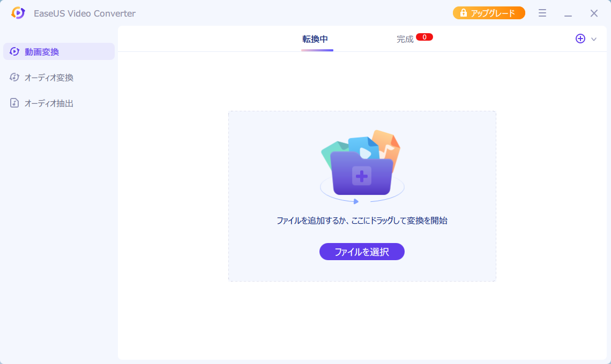The width and height of the screenshot is (611, 364).
Task: Switch to the 完成 tab
Action: point(405,39)
